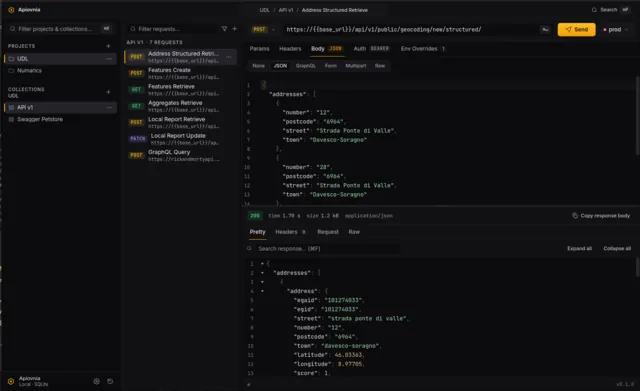Click the POST badge of Features Create
Screen dimensions: 640x391
tap(136, 73)
